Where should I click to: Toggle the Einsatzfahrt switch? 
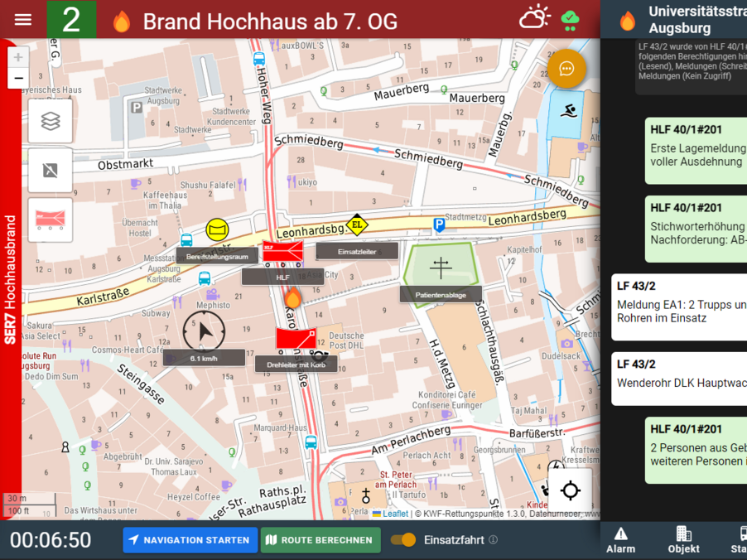[403, 540]
